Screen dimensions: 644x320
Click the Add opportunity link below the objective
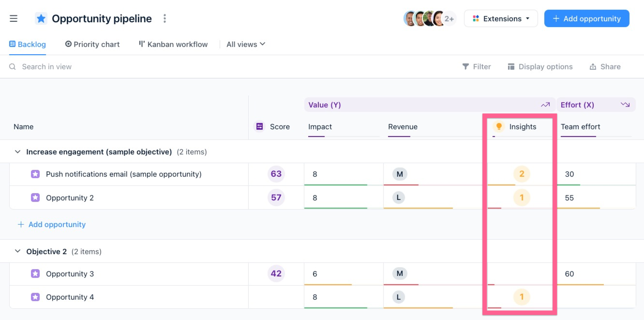51,224
